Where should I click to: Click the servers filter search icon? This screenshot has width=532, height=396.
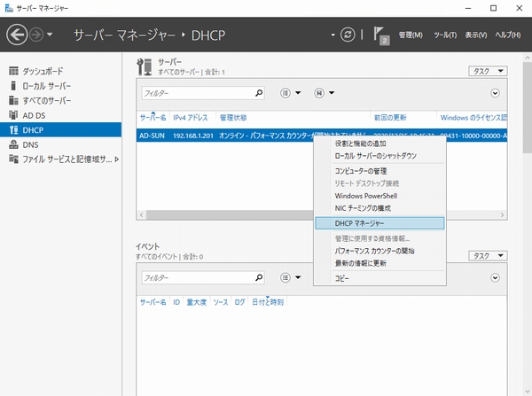click(x=259, y=93)
